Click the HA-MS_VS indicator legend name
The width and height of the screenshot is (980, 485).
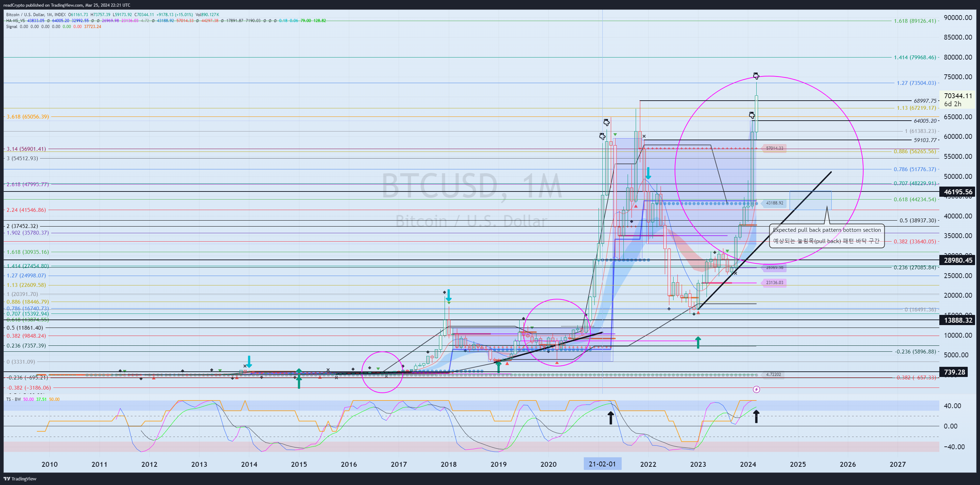[x=15, y=21]
